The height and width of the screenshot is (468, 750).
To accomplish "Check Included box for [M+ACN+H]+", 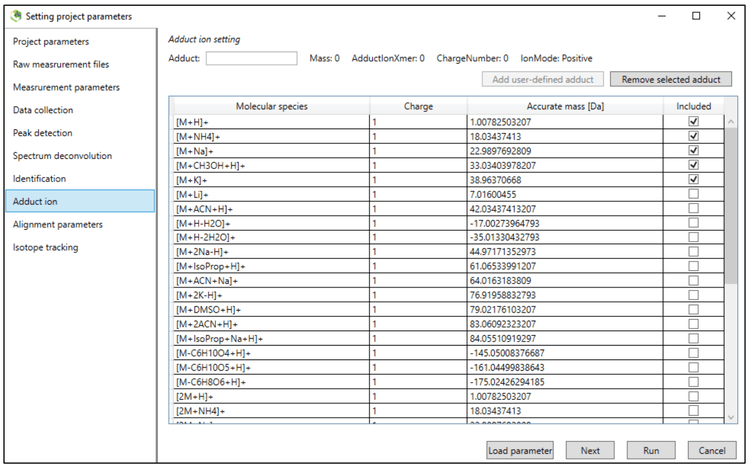I will click(x=693, y=208).
